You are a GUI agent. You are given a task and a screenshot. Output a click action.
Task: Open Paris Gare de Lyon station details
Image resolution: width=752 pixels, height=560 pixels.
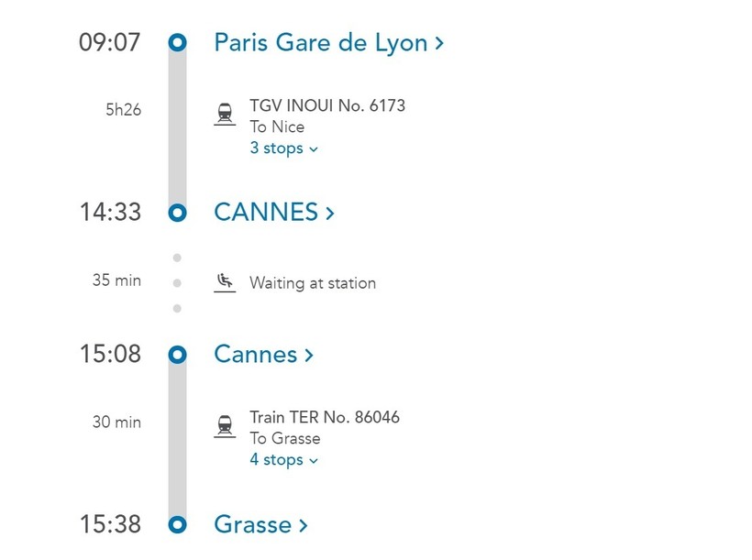pos(320,42)
